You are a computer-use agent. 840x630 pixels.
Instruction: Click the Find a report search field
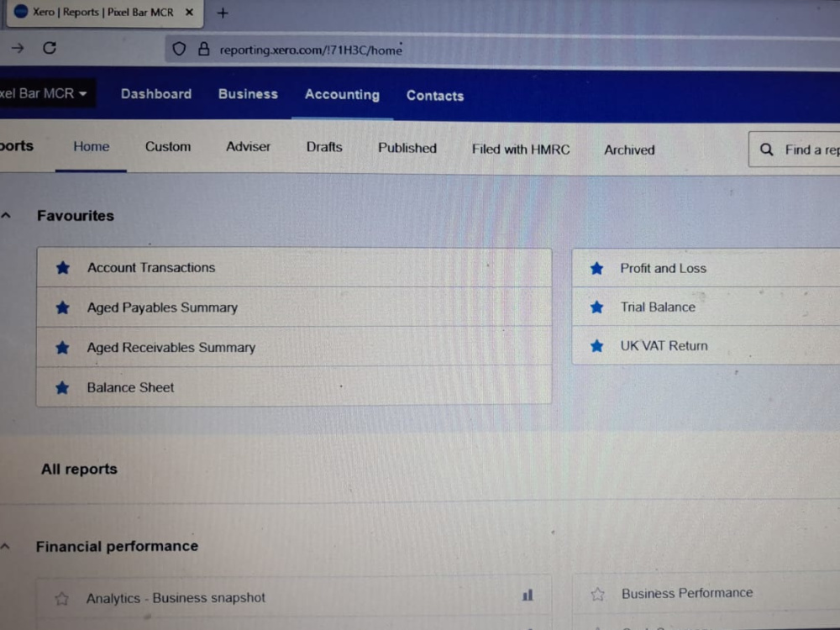tap(795, 150)
